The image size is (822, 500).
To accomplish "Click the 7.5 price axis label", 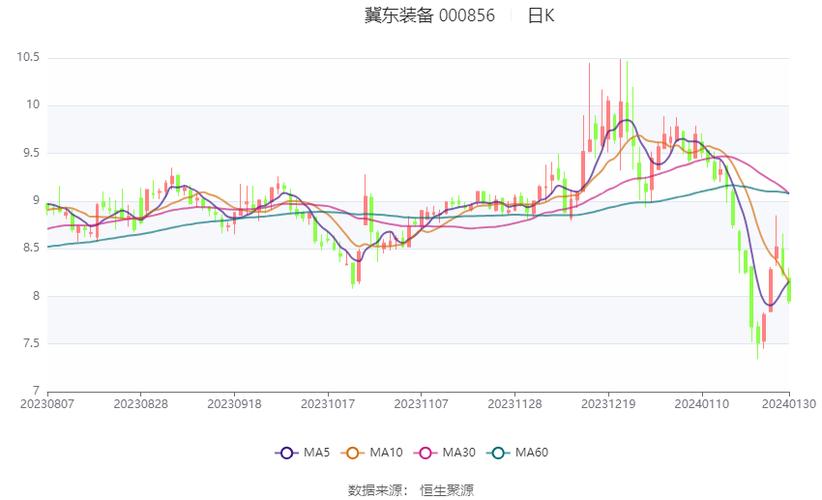I will [x=31, y=343].
